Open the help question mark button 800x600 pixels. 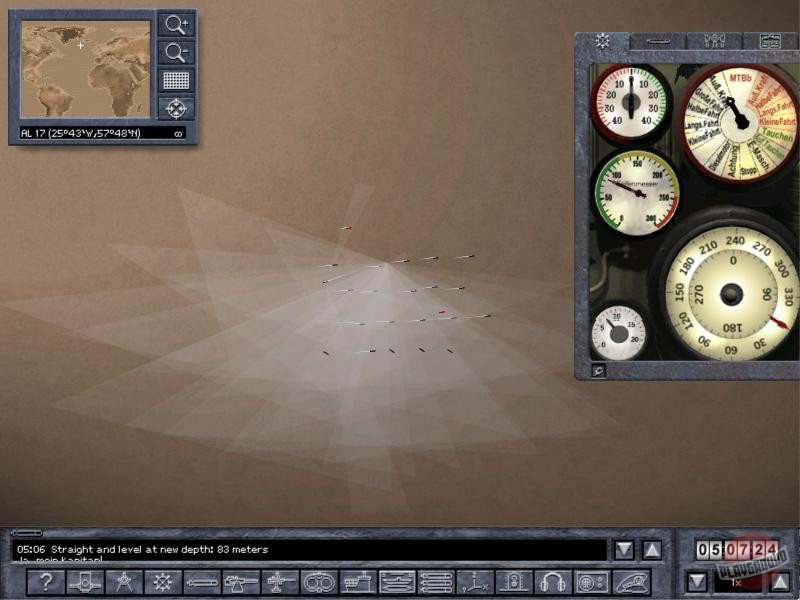pos(45,582)
